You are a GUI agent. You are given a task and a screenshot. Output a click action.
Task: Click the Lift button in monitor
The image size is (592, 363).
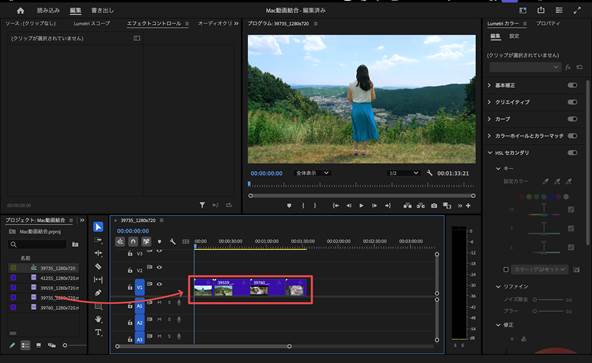407,205
